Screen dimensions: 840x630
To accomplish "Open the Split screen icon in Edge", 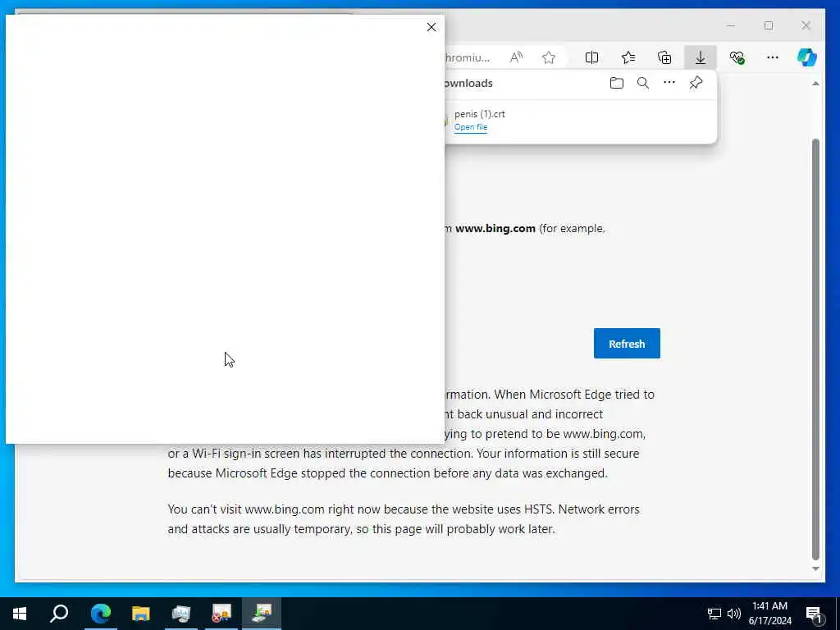I will pos(592,57).
